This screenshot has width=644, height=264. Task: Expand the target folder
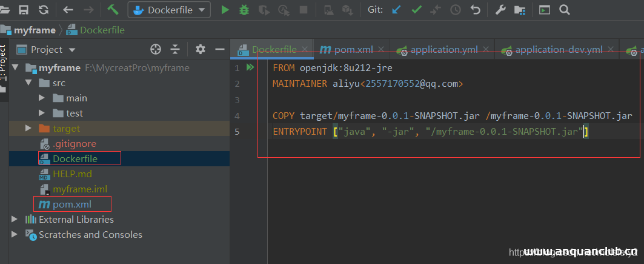28,128
